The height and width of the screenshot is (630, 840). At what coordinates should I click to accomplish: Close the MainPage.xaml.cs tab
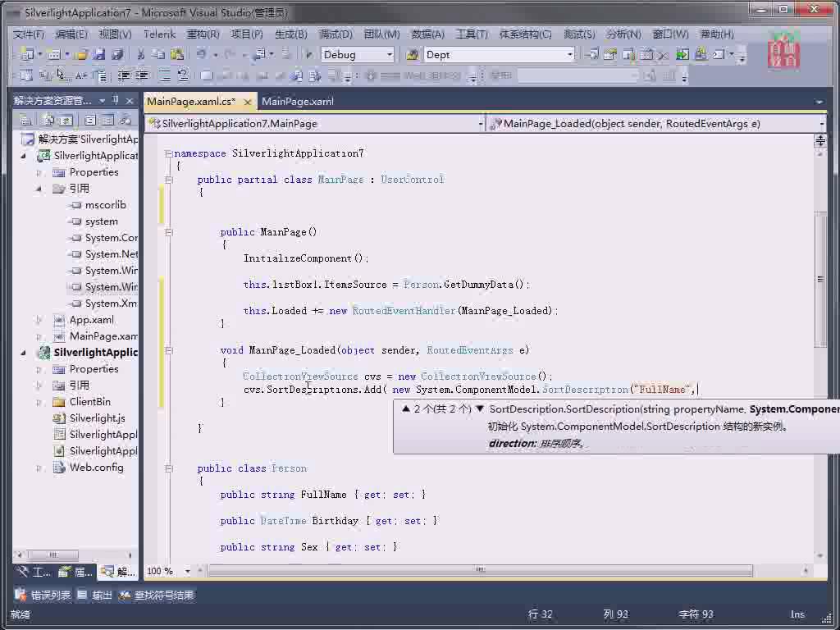[x=247, y=102]
